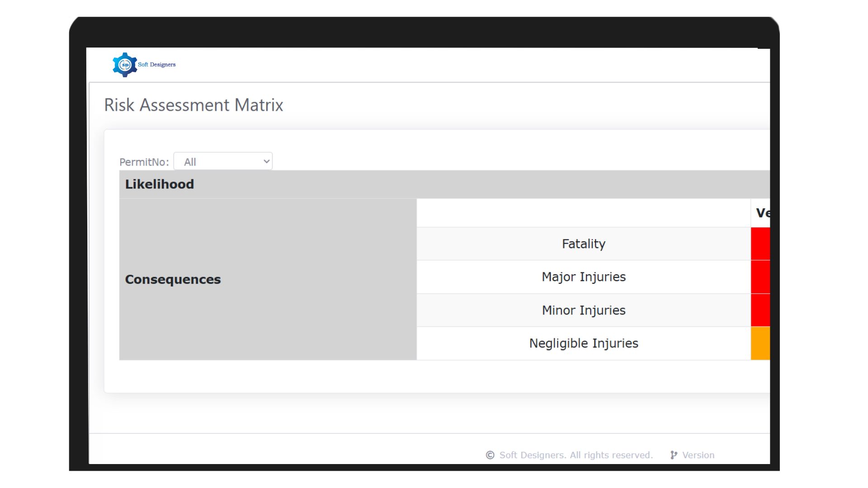Image resolution: width=868 pixels, height=488 pixels.
Task: Open the PermitNo dropdown
Action: [x=222, y=161]
